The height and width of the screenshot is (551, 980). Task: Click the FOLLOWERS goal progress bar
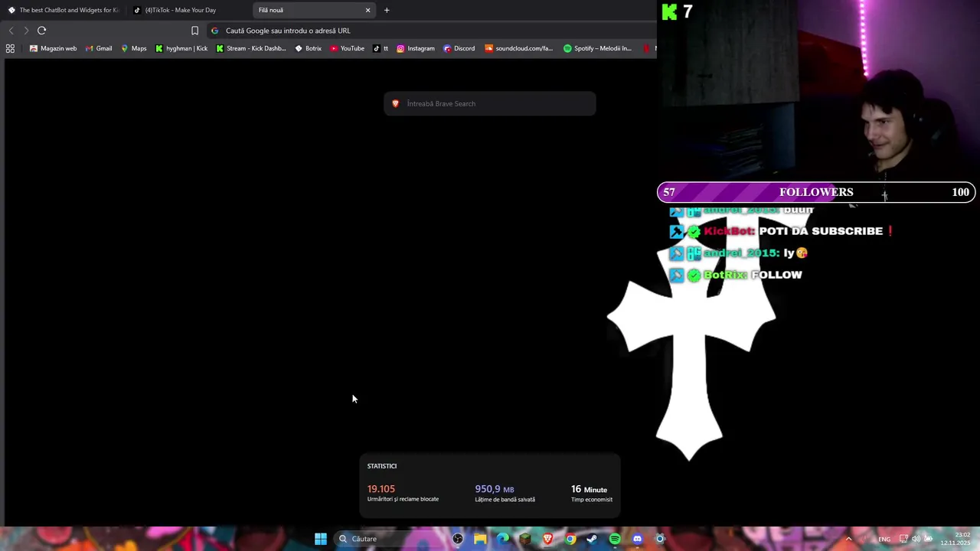(816, 192)
